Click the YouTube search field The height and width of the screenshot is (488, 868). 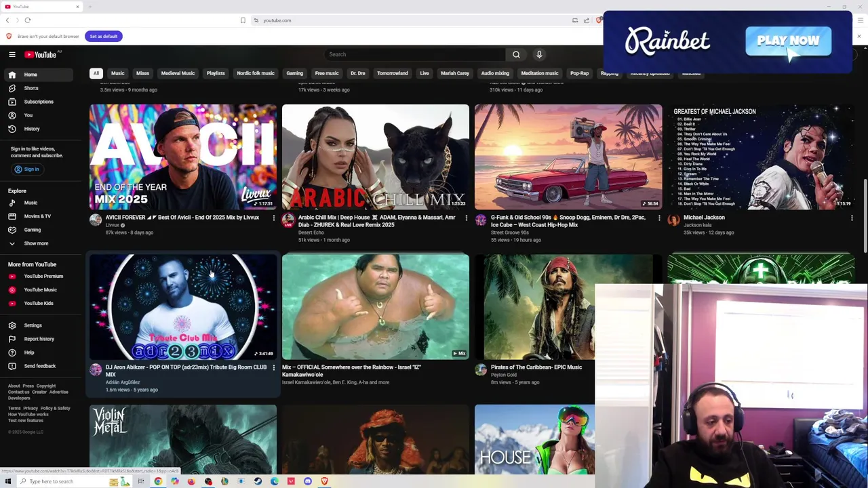pyautogui.click(x=415, y=54)
